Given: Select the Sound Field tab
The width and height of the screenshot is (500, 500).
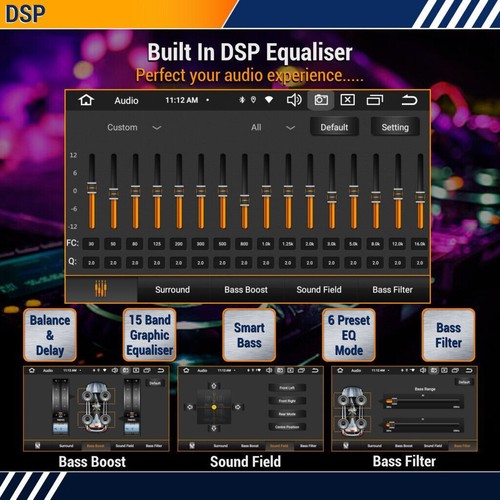Looking at the screenshot, I should point(319,290).
